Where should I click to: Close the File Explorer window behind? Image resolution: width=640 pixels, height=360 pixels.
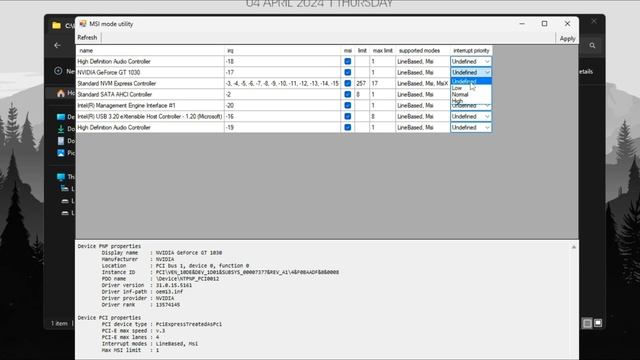594,21
